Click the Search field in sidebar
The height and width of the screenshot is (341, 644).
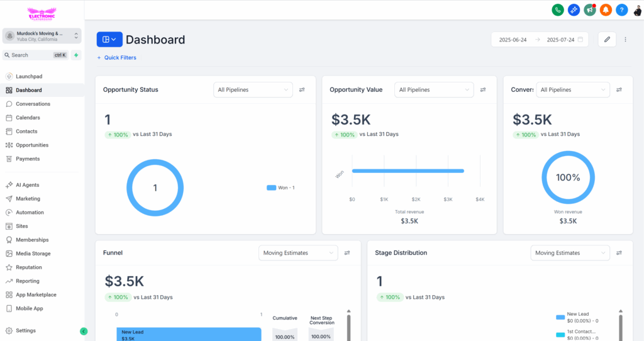coord(35,55)
